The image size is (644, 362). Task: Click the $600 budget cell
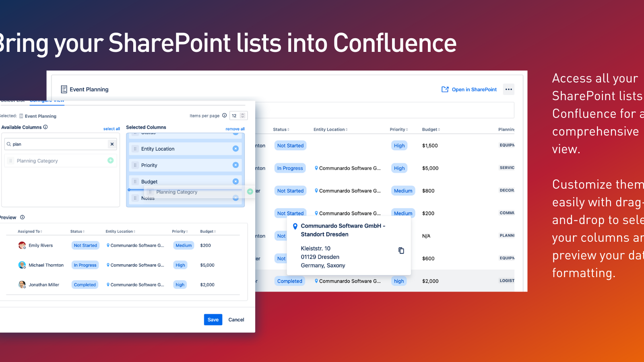(x=428, y=259)
